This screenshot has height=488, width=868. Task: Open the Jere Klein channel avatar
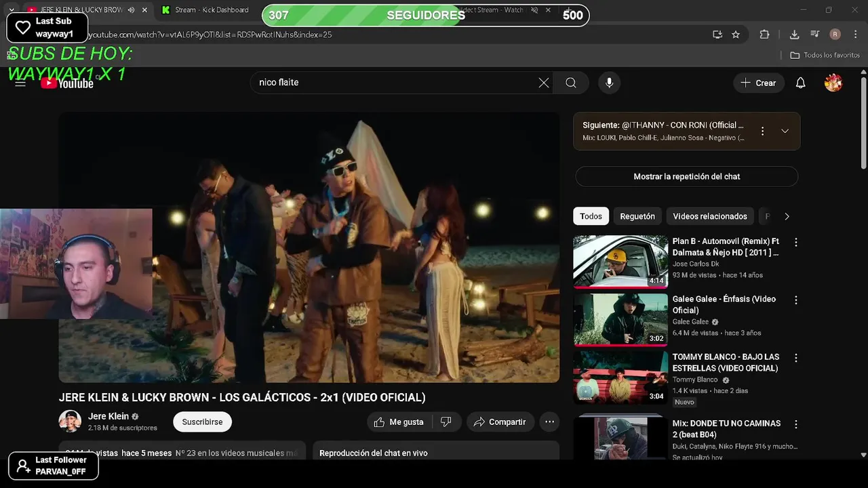coord(70,422)
